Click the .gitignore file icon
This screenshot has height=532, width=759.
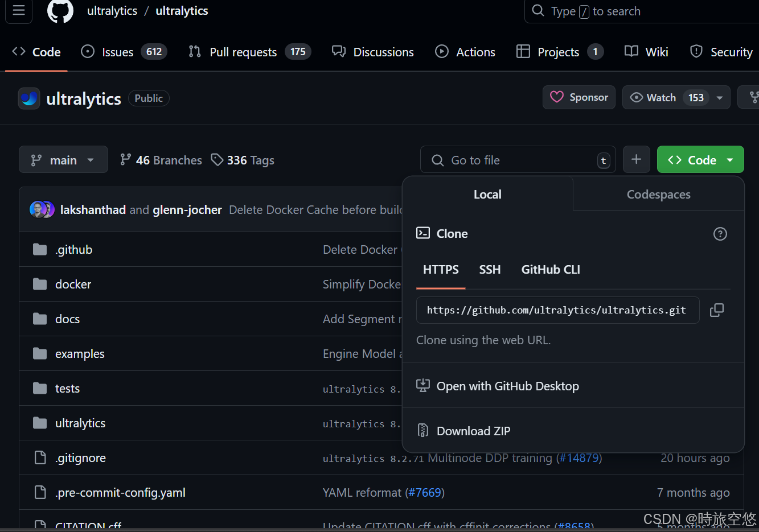pyautogui.click(x=40, y=457)
